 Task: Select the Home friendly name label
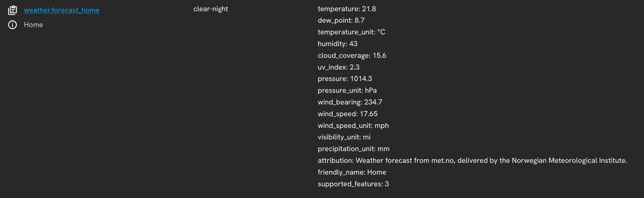(x=33, y=25)
